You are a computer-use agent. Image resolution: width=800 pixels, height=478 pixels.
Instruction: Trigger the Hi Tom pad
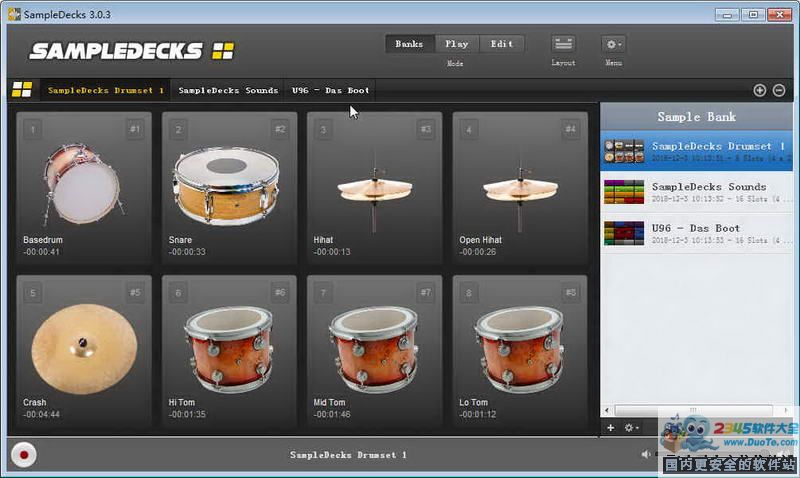[x=229, y=350]
